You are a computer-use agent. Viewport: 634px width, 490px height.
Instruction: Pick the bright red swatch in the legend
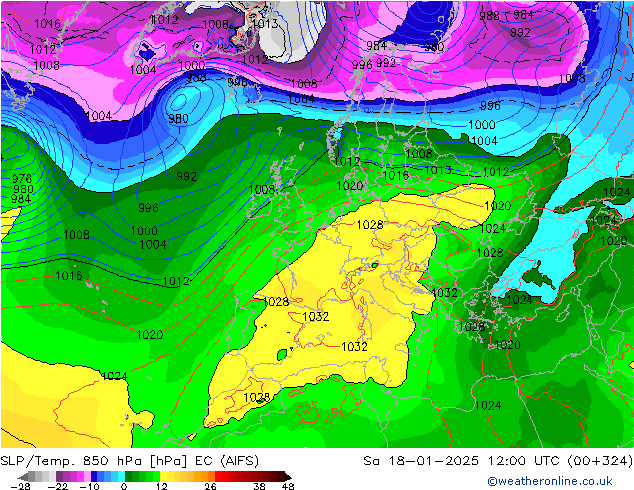tap(218, 476)
